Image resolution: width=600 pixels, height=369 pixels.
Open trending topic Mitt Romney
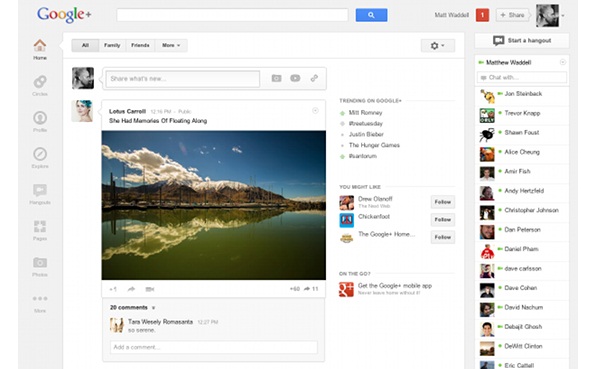[x=365, y=113]
